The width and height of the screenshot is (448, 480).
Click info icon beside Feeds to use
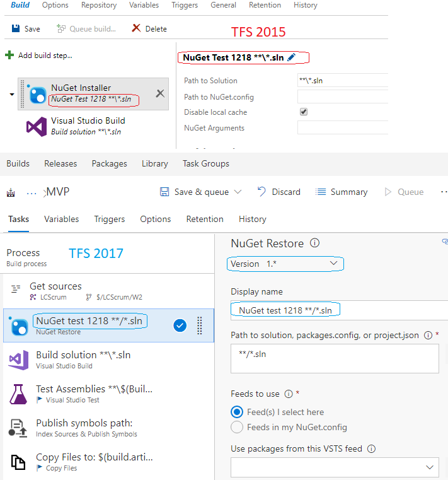[289, 394]
